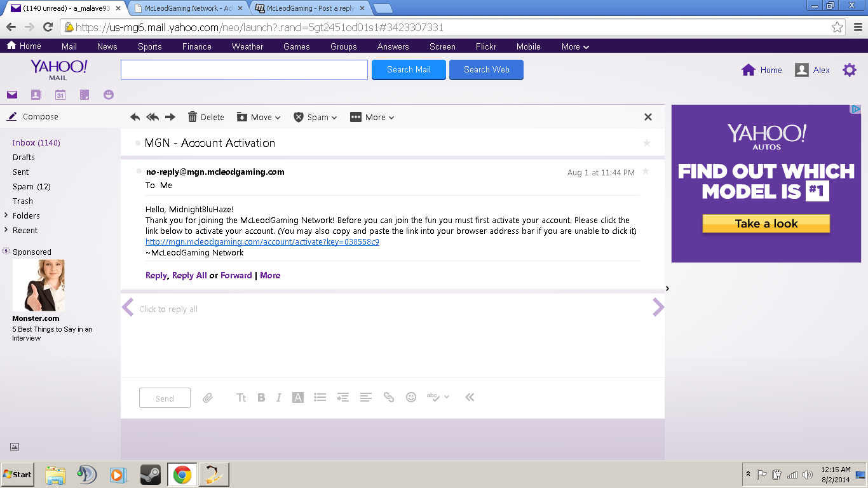The height and width of the screenshot is (488, 868).
Task: Open the messenger smiley icon near Compose
Action: click(109, 95)
